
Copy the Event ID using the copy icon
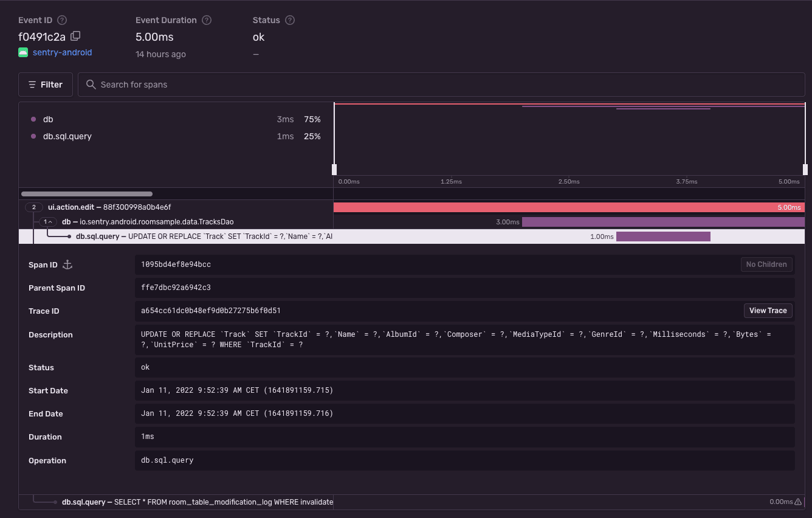click(75, 36)
